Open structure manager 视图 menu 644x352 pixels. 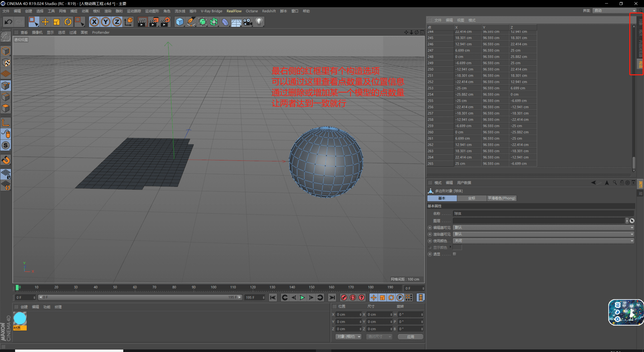461,20
